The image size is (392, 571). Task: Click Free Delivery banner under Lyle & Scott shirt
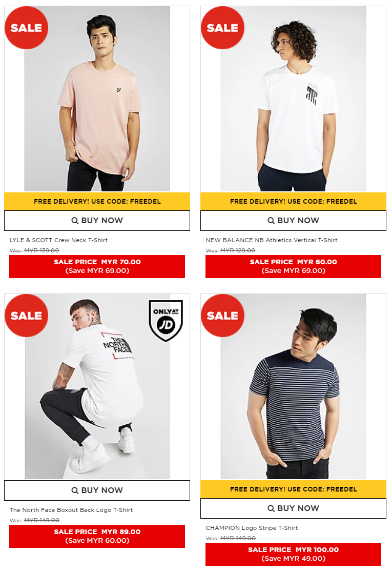(x=97, y=202)
